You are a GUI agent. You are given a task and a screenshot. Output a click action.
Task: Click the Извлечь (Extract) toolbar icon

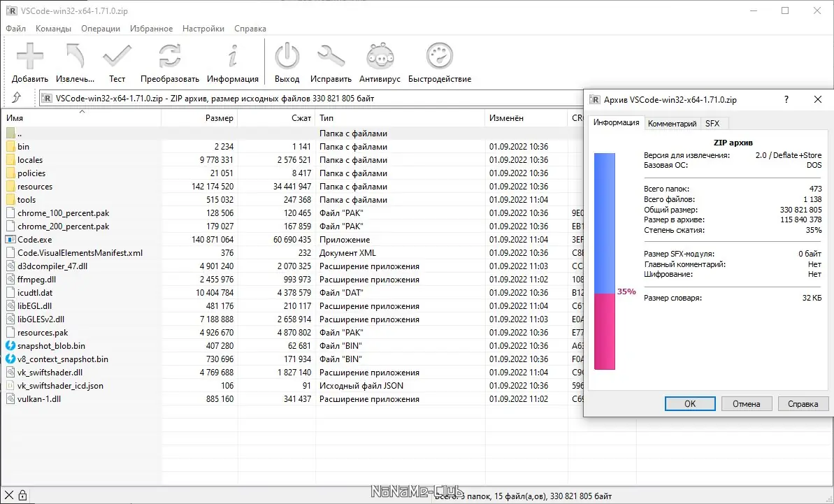click(x=75, y=56)
